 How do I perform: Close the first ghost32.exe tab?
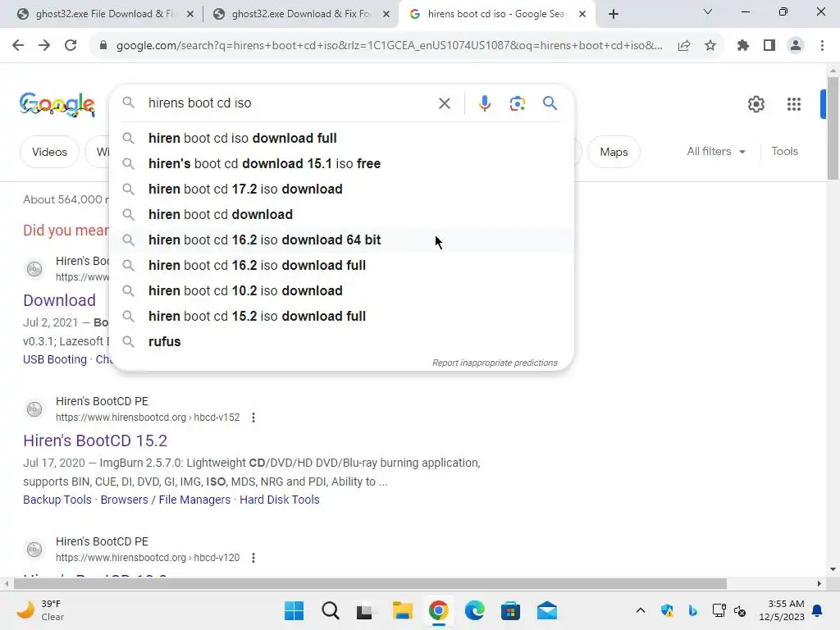point(190,15)
